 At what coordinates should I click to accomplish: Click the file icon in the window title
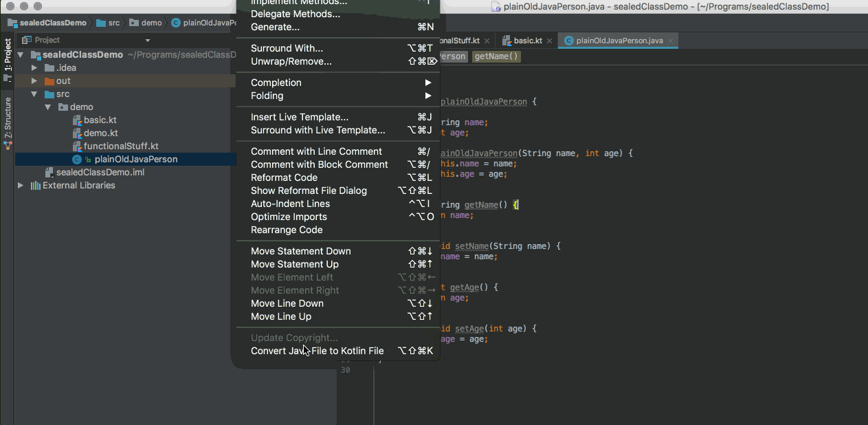click(496, 7)
